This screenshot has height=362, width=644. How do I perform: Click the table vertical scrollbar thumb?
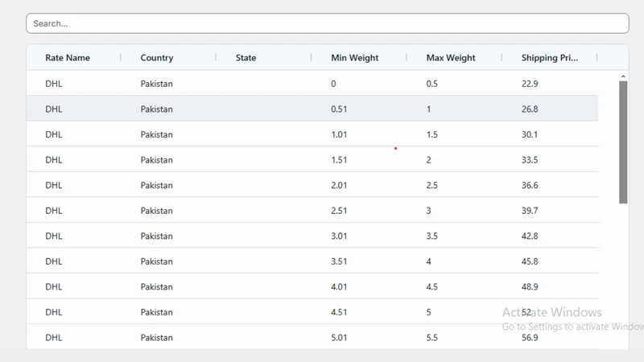(x=623, y=142)
